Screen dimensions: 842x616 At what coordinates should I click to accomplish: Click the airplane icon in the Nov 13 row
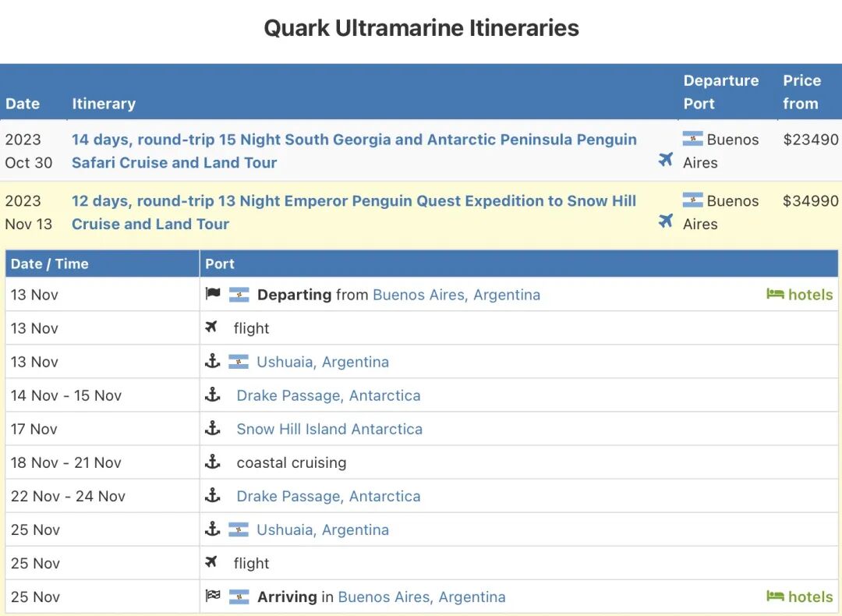coord(665,221)
